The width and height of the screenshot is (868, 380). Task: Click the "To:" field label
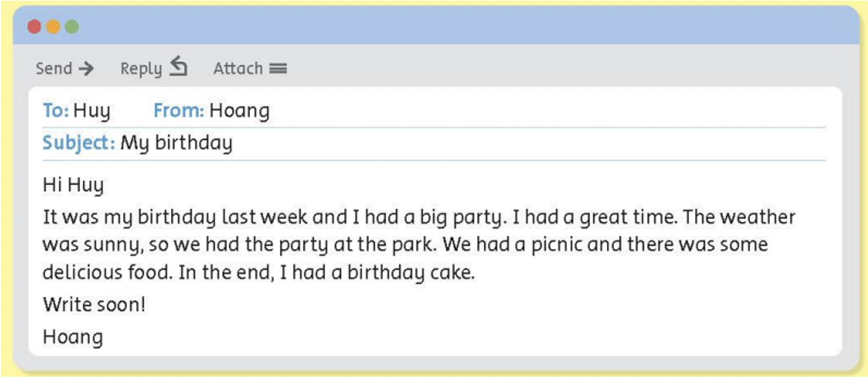(x=56, y=112)
